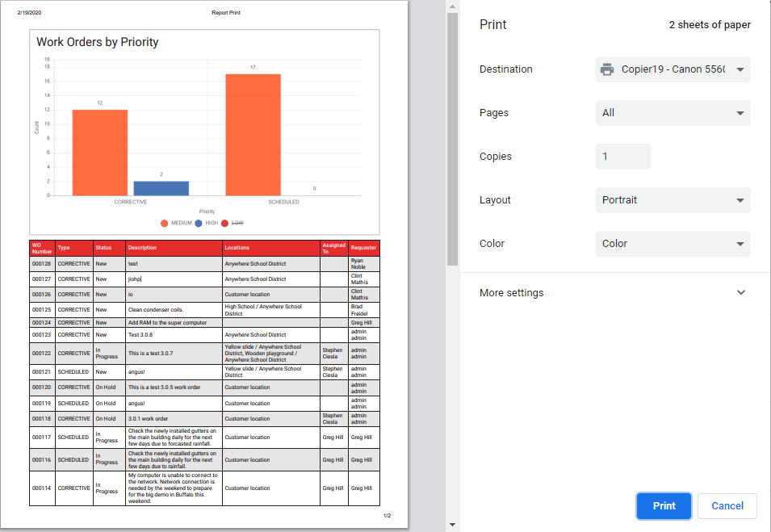Open the Color mode dropdown
Screen dimensions: 771x532
(673, 244)
